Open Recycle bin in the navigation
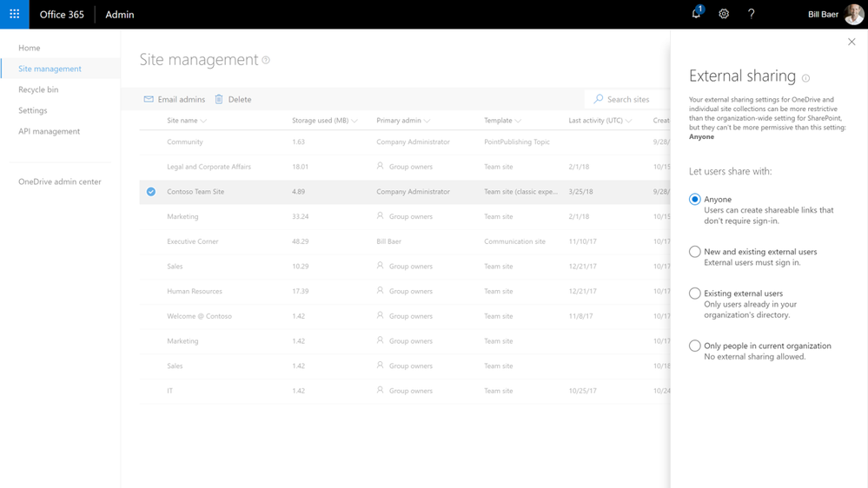This screenshot has height=488, width=868. (38, 89)
